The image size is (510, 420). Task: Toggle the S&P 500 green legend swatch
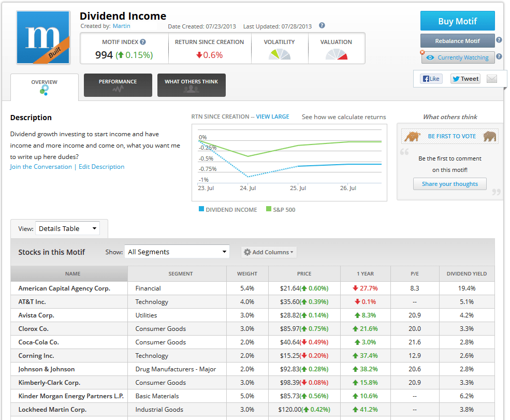(x=269, y=209)
